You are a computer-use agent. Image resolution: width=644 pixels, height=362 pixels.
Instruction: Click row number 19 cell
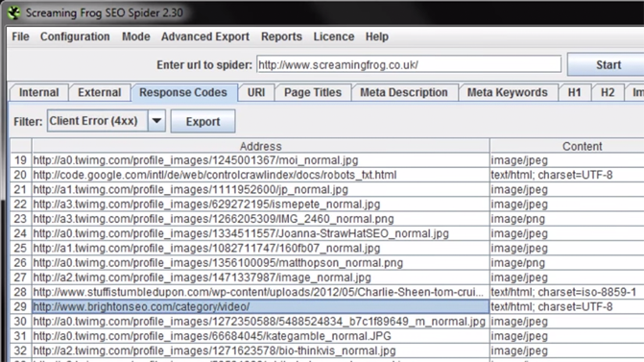coord(20,160)
